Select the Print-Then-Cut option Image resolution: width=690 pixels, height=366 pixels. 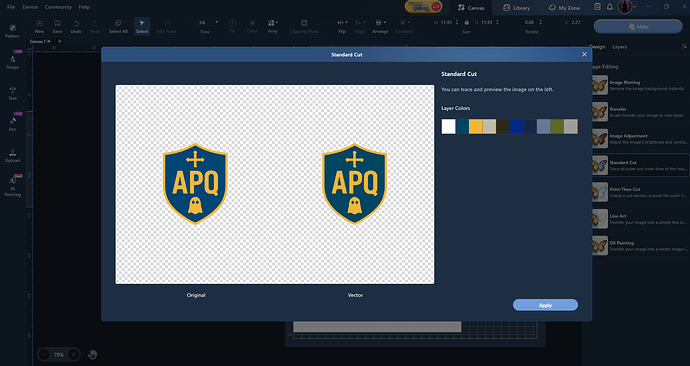(640, 192)
